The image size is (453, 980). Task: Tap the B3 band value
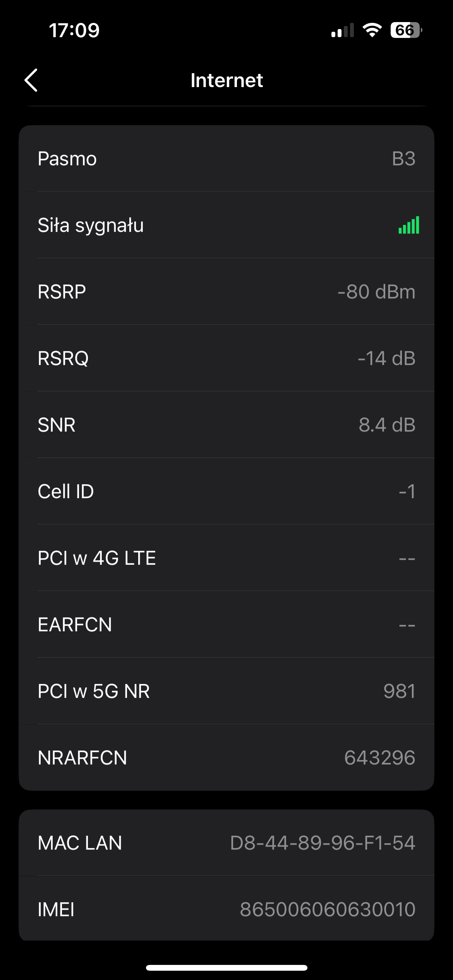click(x=403, y=159)
